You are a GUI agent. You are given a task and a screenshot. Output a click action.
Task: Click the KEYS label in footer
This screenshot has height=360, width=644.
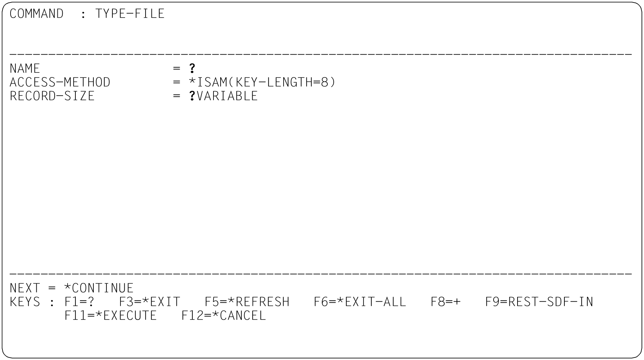(25, 302)
